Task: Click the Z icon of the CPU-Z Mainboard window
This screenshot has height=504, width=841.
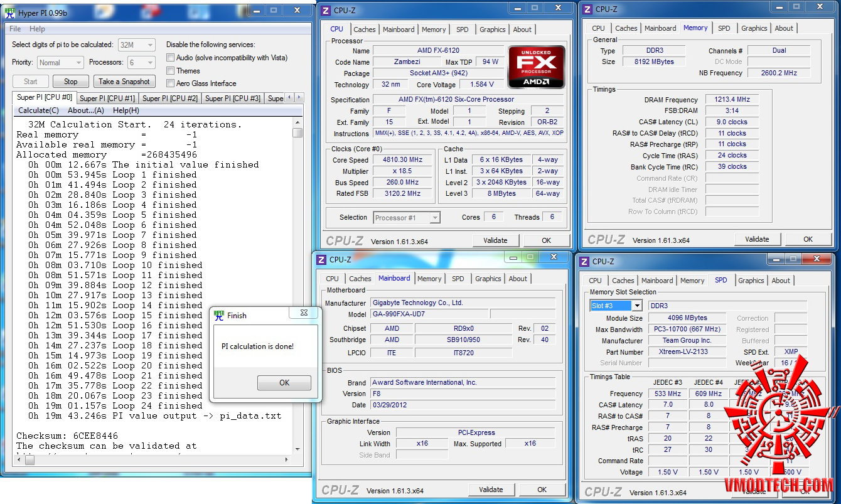Action: tap(321, 259)
